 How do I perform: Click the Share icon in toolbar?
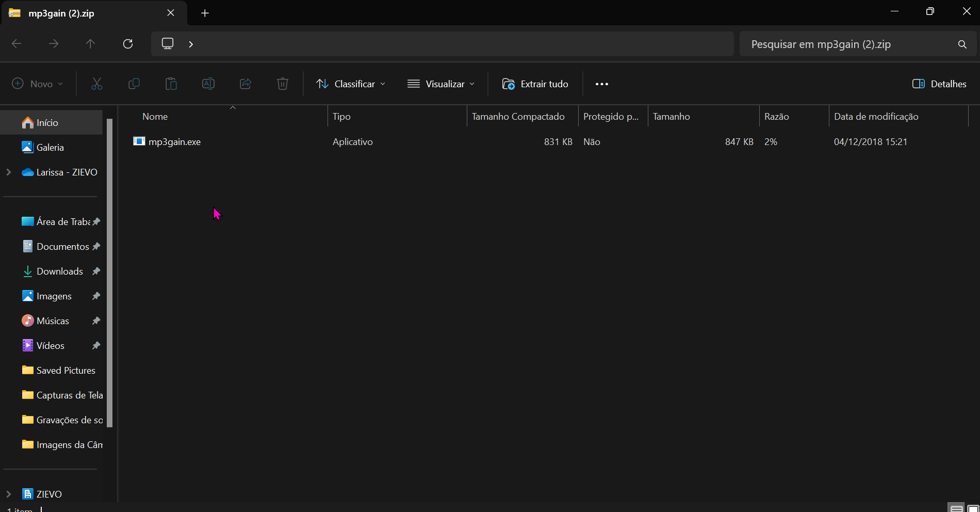click(x=246, y=84)
